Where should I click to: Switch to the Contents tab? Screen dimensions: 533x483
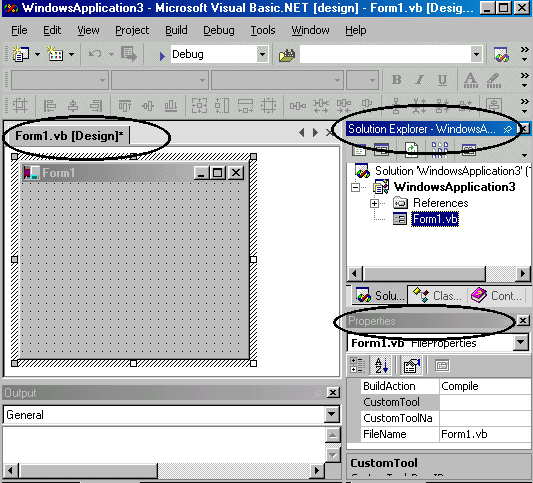point(497,295)
